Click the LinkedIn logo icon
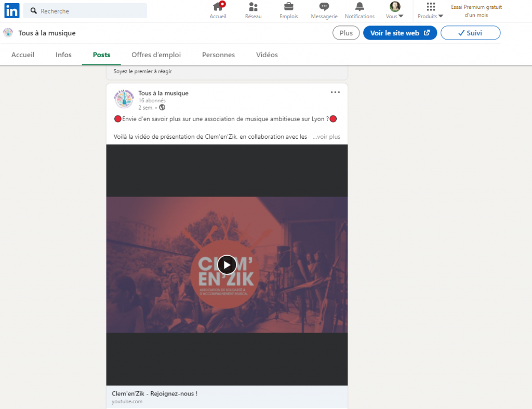The image size is (532, 409). click(12, 10)
